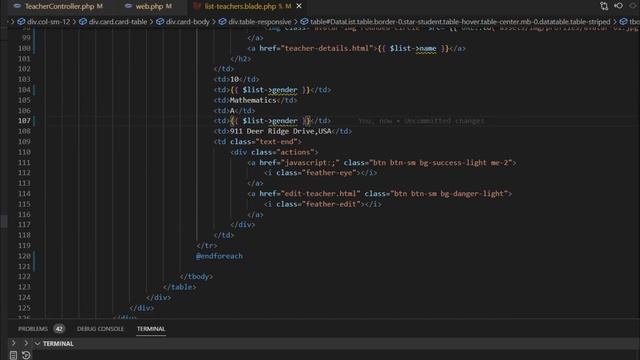Screen dimensions: 640x360
Task: Click "btn btn-sm bg-danger-light" class value
Action: [x=449, y=193]
